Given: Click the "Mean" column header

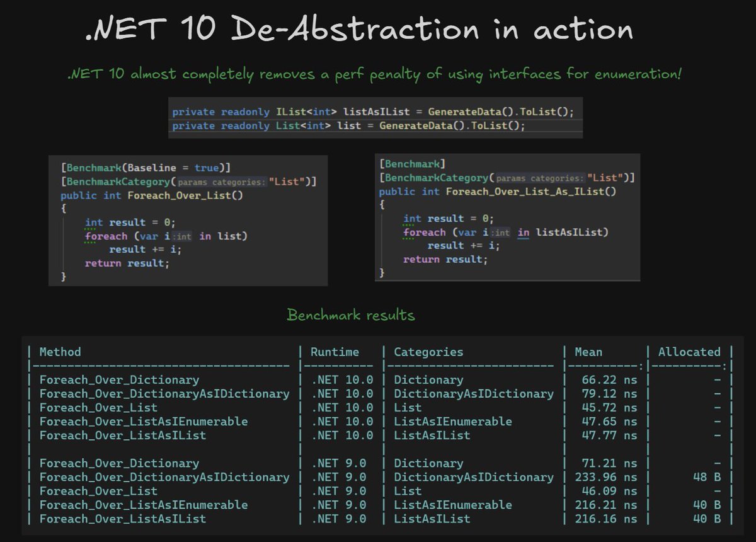Looking at the screenshot, I should point(588,352).
